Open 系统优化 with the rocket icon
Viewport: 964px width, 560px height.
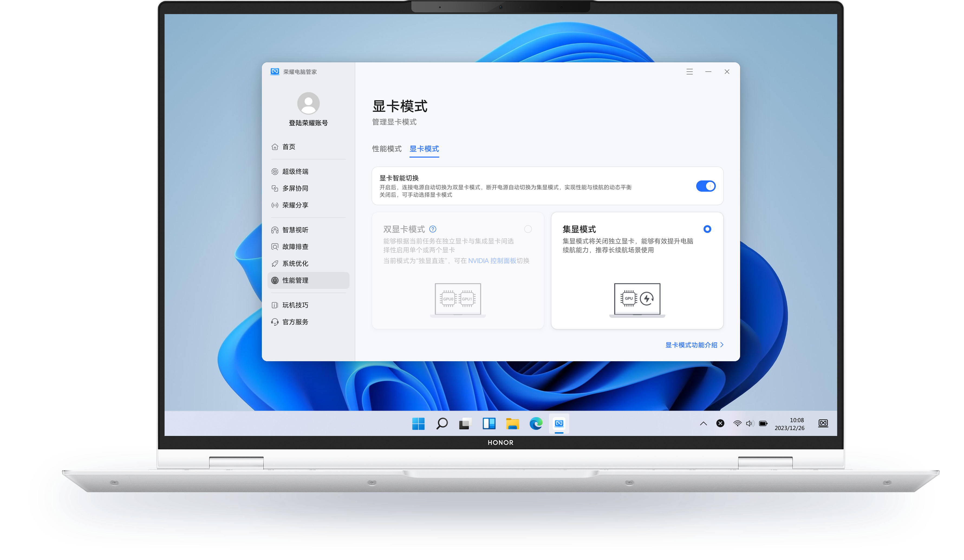tap(295, 263)
